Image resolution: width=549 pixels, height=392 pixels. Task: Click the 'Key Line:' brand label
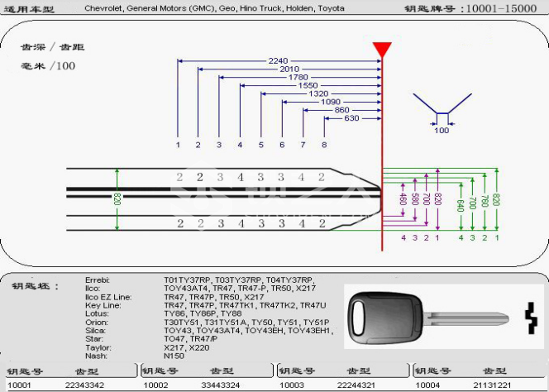[103, 305]
